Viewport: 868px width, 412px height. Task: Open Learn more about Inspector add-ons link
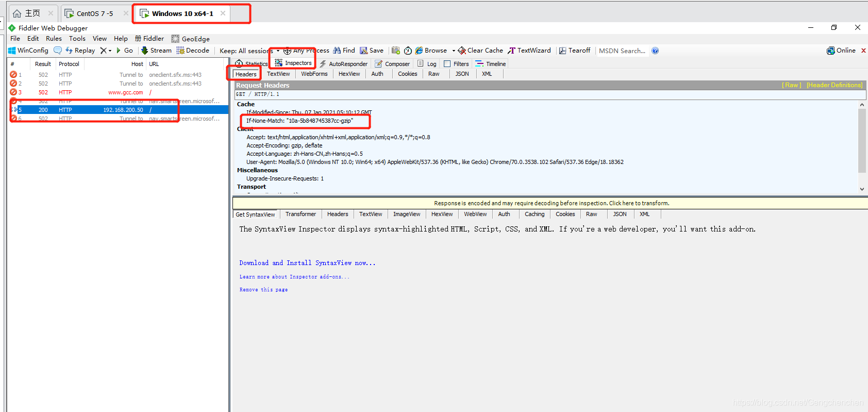click(294, 277)
